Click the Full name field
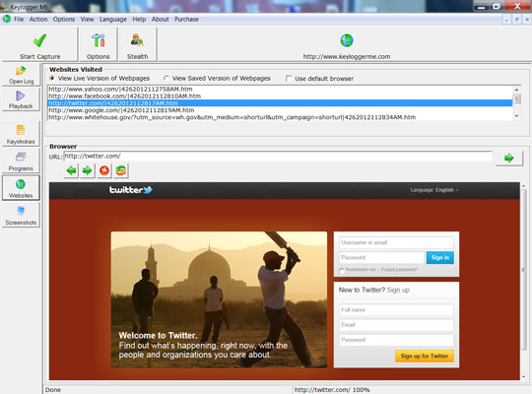This screenshot has height=394, width=532. click(x=396, y=310)
